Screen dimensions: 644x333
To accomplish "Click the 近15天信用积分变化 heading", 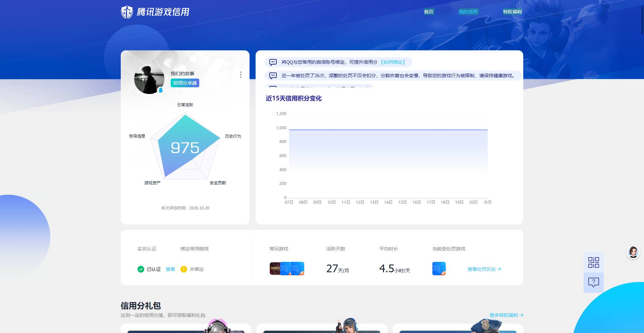I will point(294,98).
